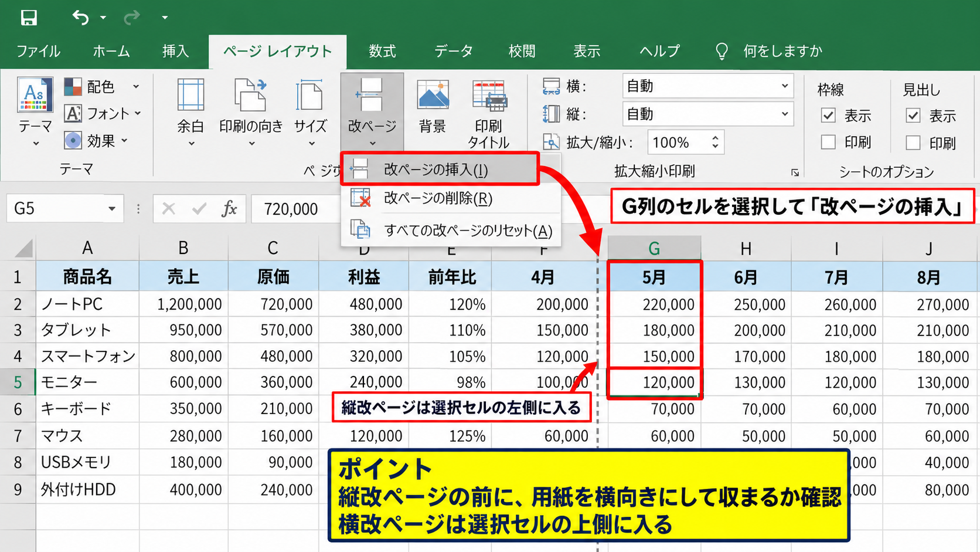980x552 pixels.
Task: Click the formula bar showing 720,000
Action: pos(296,209)
